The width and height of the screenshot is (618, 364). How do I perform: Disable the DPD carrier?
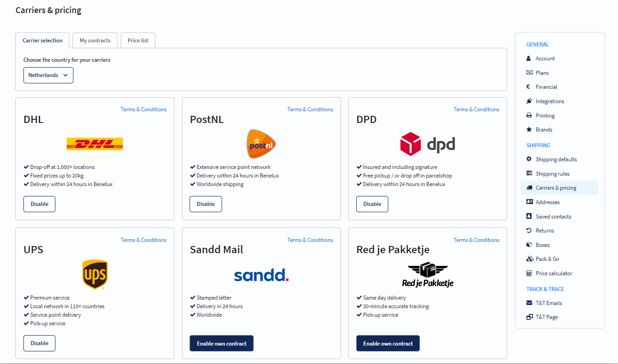pyautogui.click(x=372, y=204)
